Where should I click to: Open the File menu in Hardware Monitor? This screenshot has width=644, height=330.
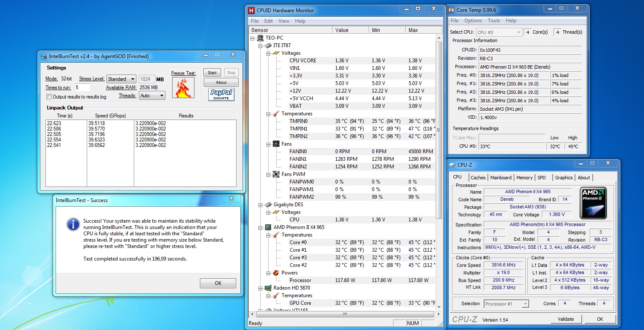click(255, 21)
